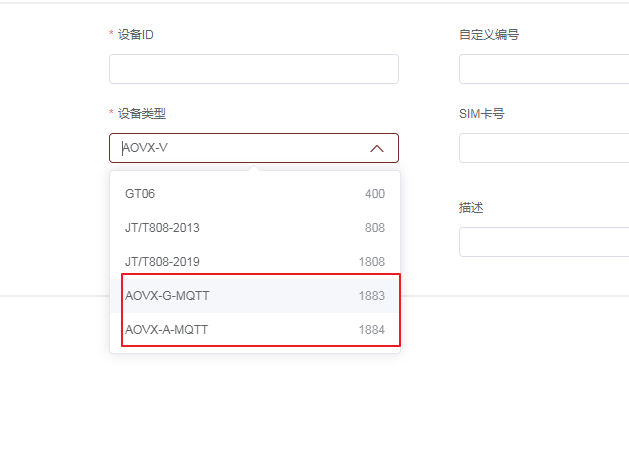Click the 1883 code in the list
This screenshot has height=457, width=629.
371,296
